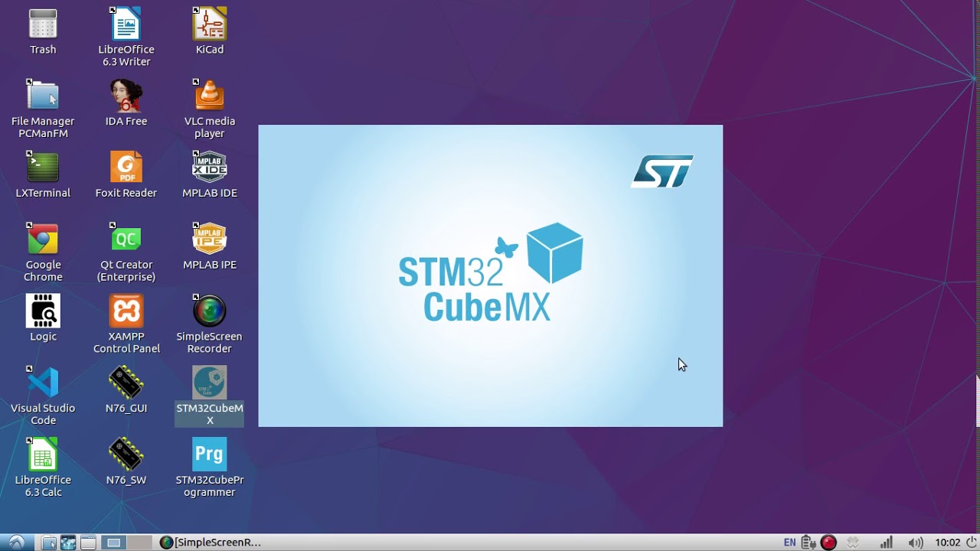The width and height of the screenshot is (980, 551).
Task: Select the N76_SW chip icon
Action: (126, 455)
